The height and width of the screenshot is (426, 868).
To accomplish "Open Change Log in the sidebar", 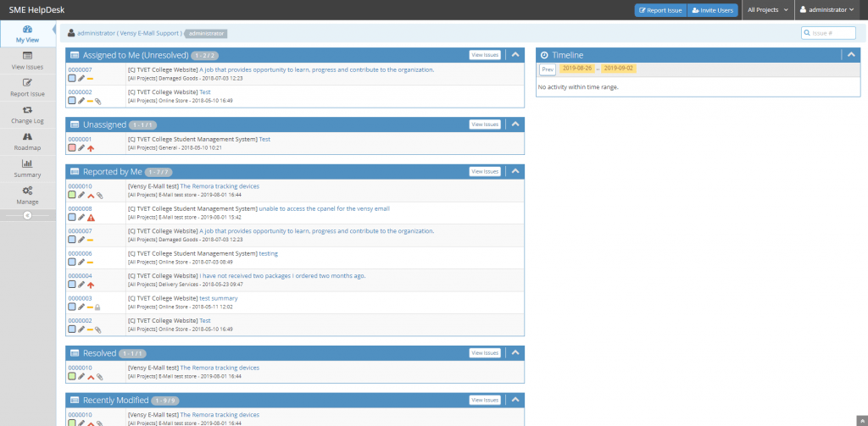I will click(x=28, y=115).
